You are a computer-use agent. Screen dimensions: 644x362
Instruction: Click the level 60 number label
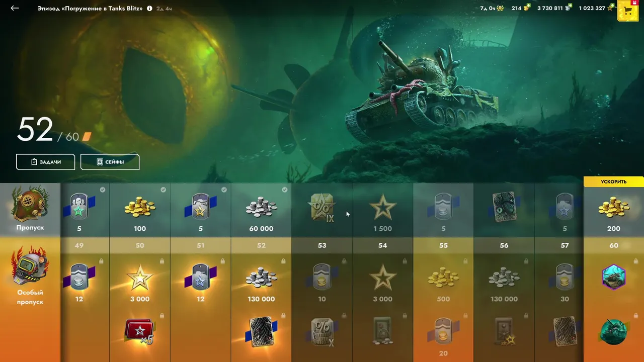[614, 245]
